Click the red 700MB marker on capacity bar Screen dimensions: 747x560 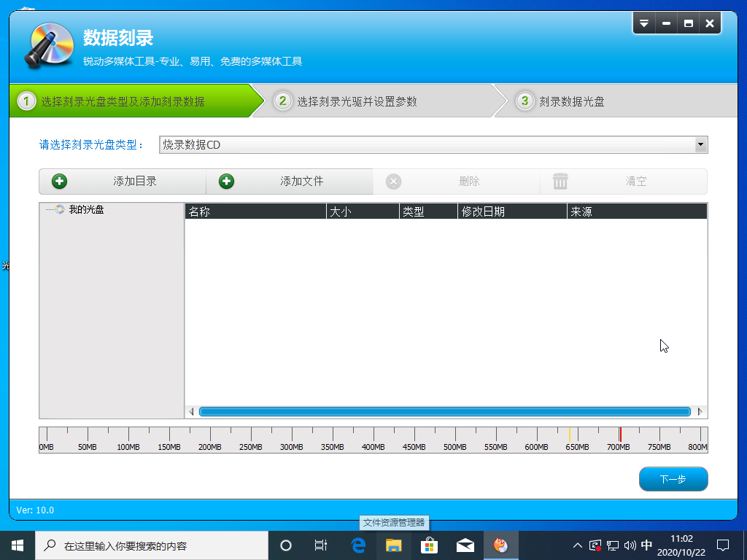(620, 435)
